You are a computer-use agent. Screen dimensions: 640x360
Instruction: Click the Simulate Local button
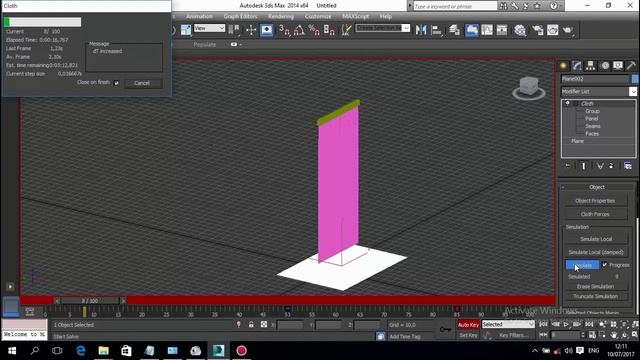click(x=596, y=239)
